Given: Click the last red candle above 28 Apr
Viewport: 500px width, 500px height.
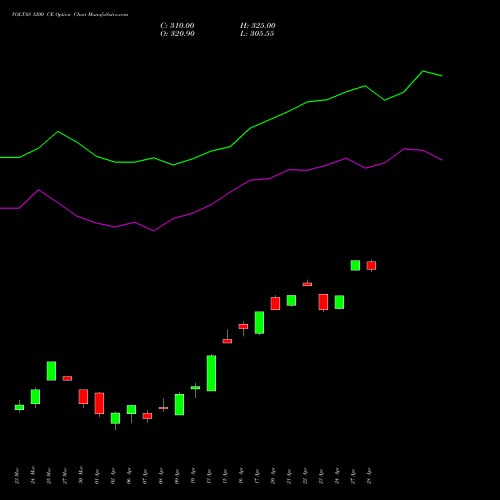Looking at the screenshot, I should 371,266.
